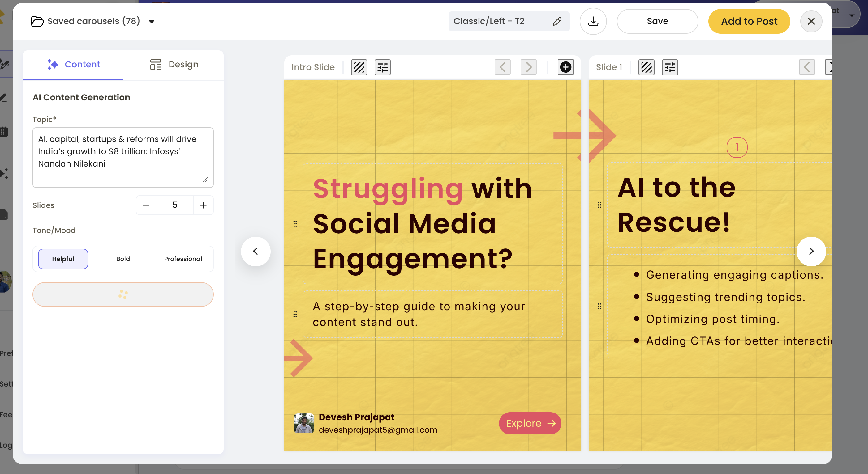The height and width of the screenshot is (474, 868).
Task: Move Intro Slide right with arrow icon
Action: (x=528, y=67)
